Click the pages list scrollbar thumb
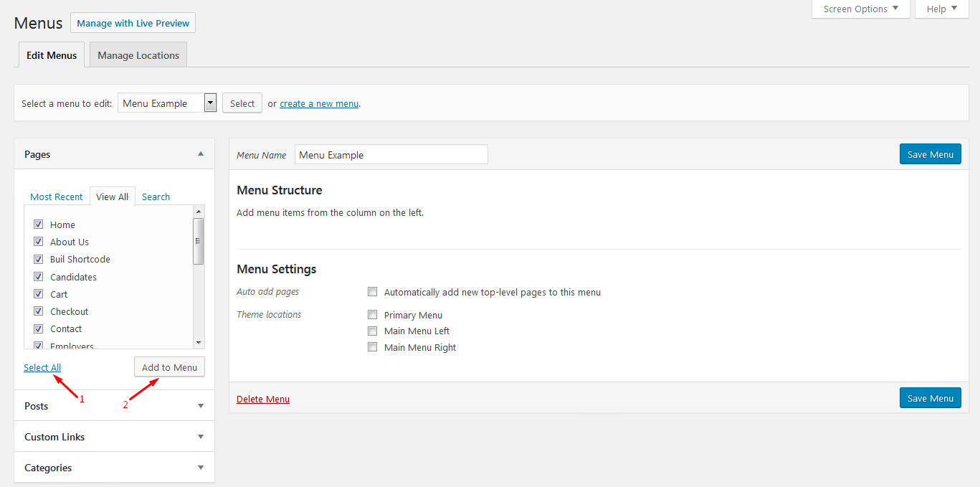Screen dimensions: 980x487 click(x=199, y=241)
